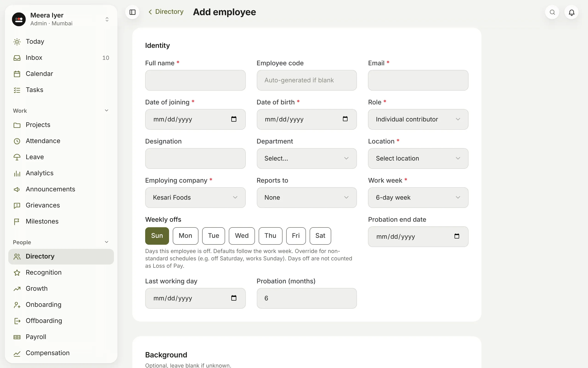Image resolution: width=588 pixels, height=368 pixels.
Task: Click the Full name input field
Action: click(195, 80)
